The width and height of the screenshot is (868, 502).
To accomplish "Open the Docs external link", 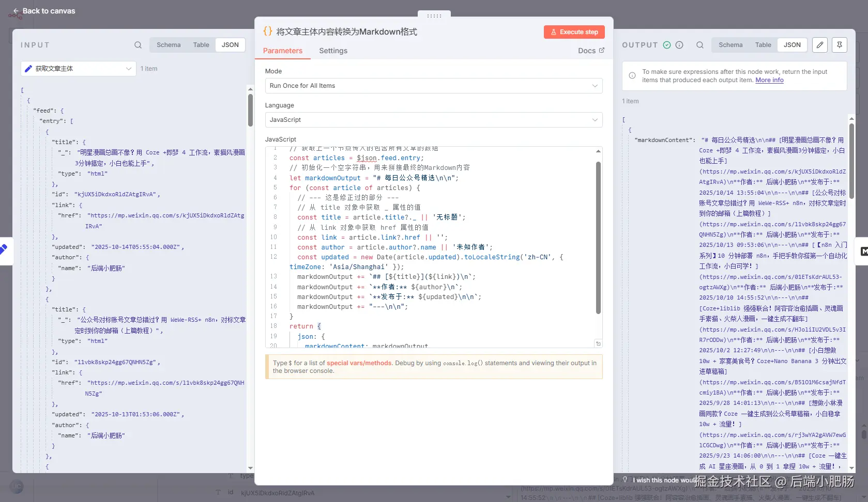I will [591, 51].
